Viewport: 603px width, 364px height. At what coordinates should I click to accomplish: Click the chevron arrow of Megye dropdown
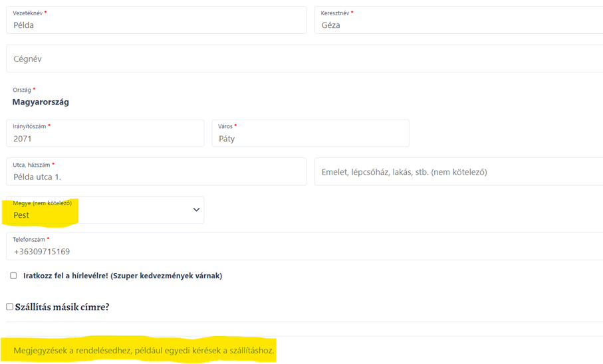(x=196, y=210)
